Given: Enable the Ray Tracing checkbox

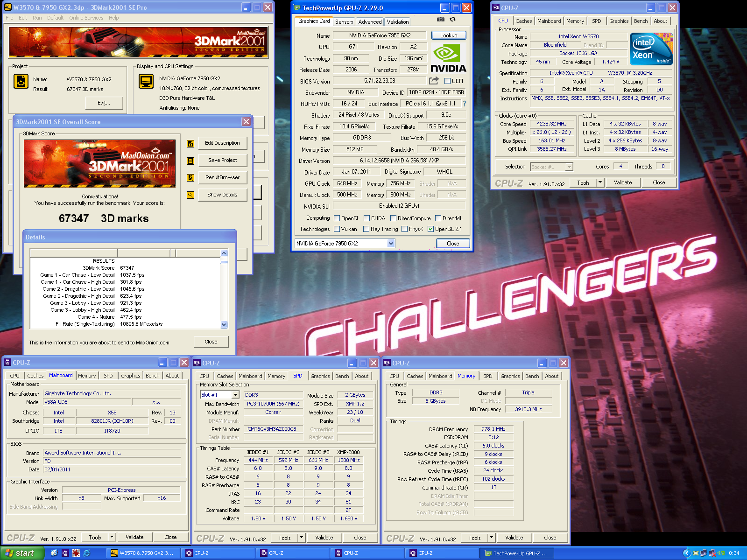Looking at the screenshot, I should point(366,229).
